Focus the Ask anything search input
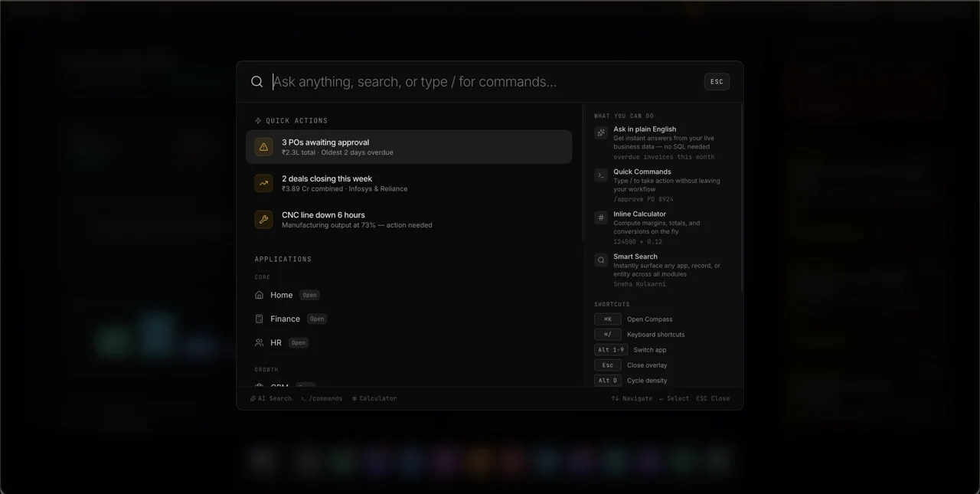Viewport: 980px width, 494px height. click(x=482, y=82)
